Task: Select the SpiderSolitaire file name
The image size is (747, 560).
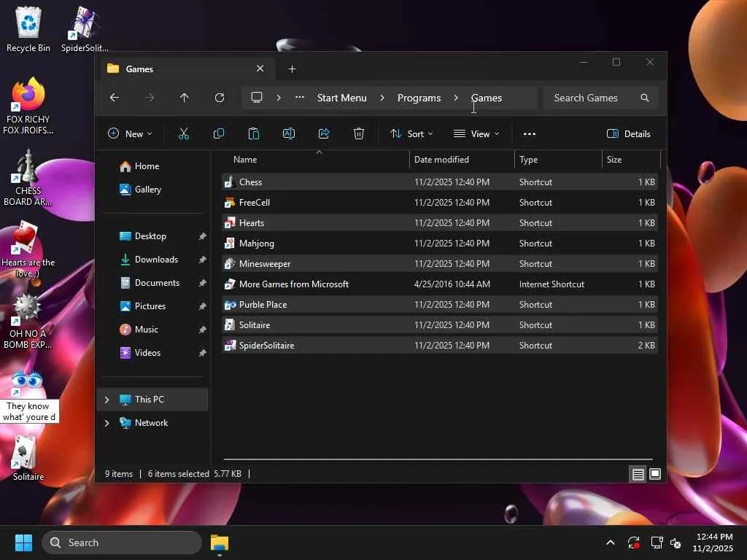Action: pos(266,346)
